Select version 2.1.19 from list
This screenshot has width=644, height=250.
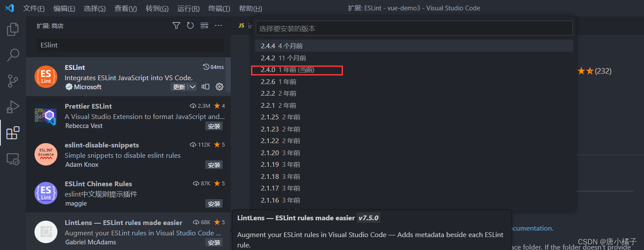click(x=414, y=164)
